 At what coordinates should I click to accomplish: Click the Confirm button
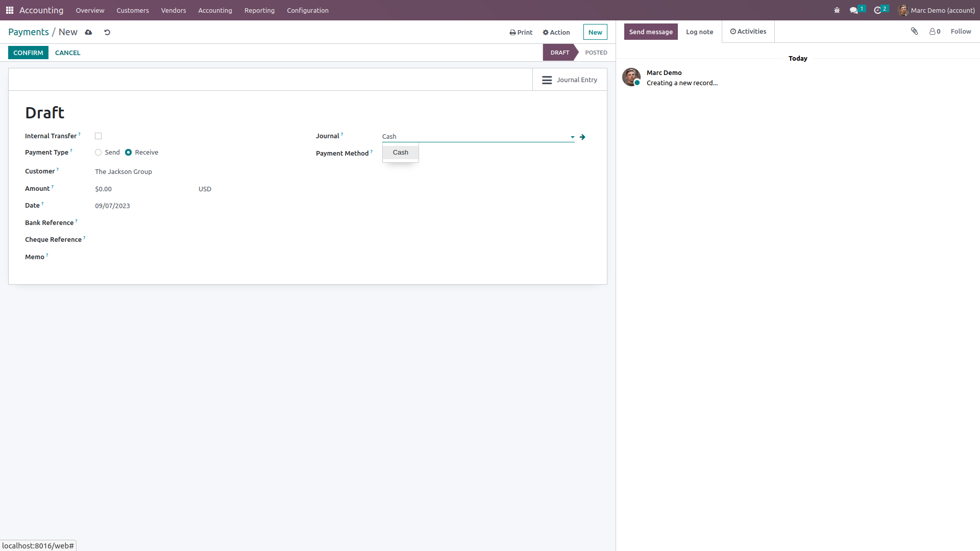pyautogui.click(x=28, y=53)
